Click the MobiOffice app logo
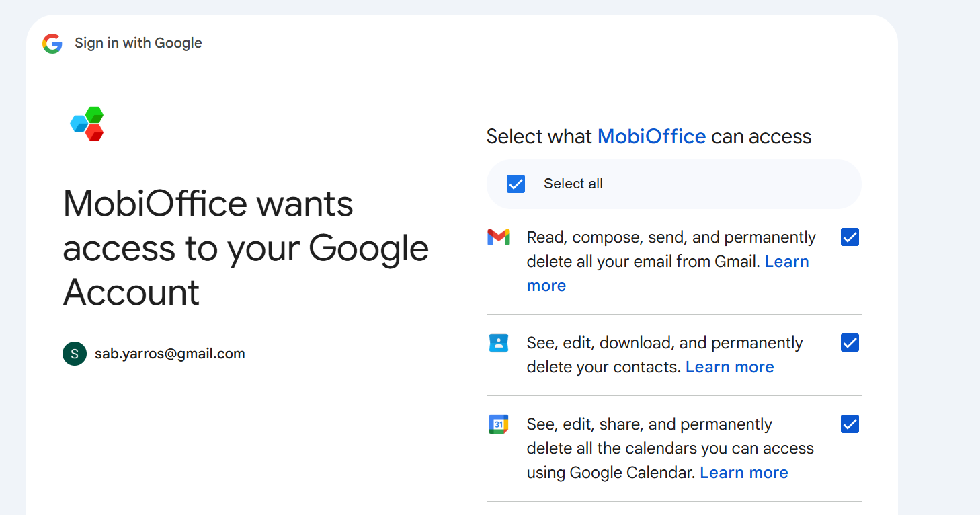The height and width of the screenshot is (515, 980). (x=87, y=124)
